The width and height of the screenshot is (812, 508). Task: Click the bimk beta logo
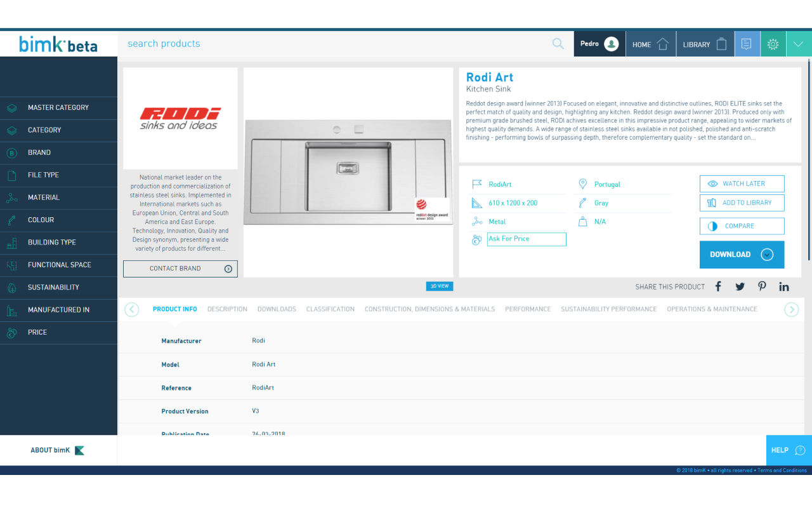[x=58, y=44]
